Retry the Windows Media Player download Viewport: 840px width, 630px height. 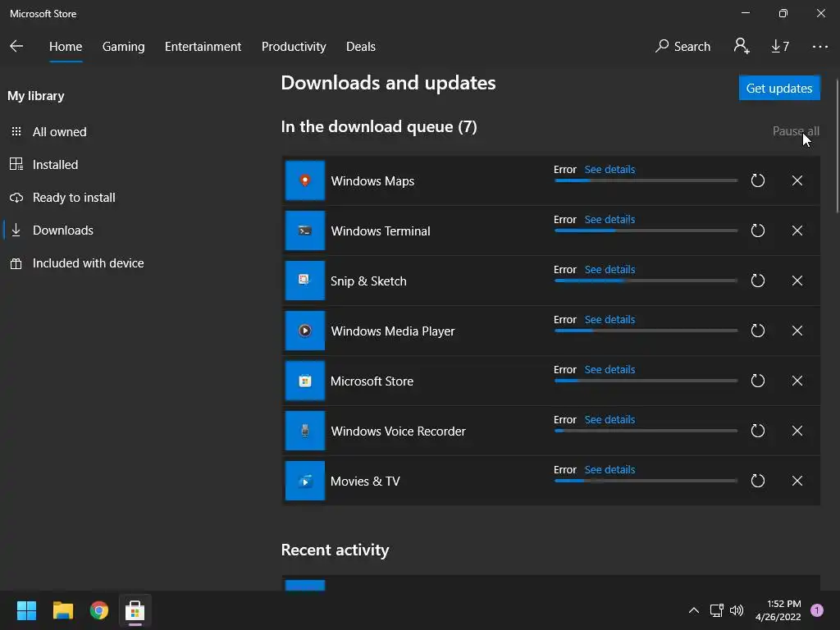point(757,331)
